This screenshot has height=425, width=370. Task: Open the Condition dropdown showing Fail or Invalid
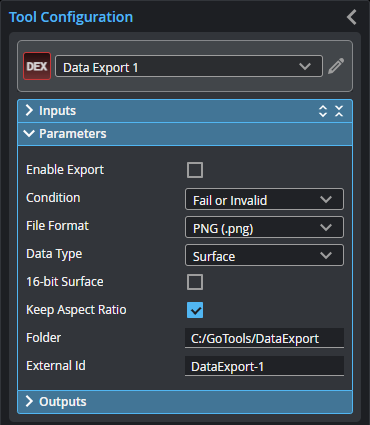coord(264,199)
